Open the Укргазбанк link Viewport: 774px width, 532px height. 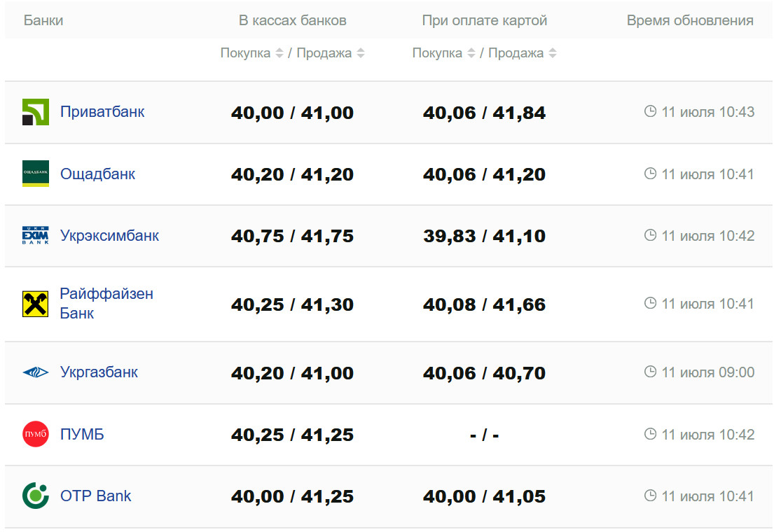point(99,372)
